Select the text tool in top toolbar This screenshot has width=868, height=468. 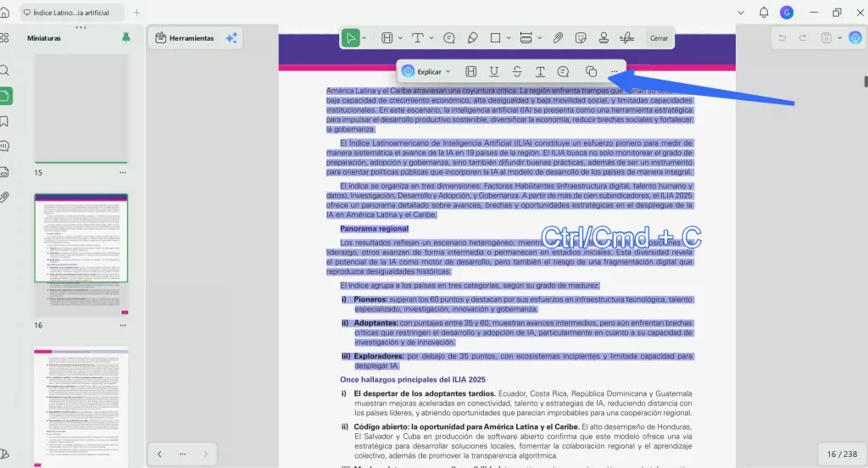(x=418, y=38)
